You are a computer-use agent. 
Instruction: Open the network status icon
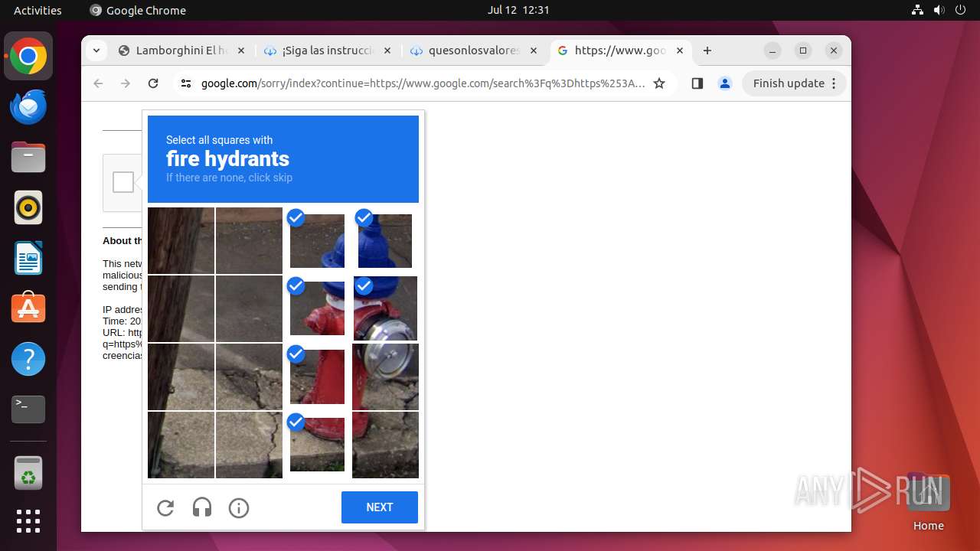917,10
